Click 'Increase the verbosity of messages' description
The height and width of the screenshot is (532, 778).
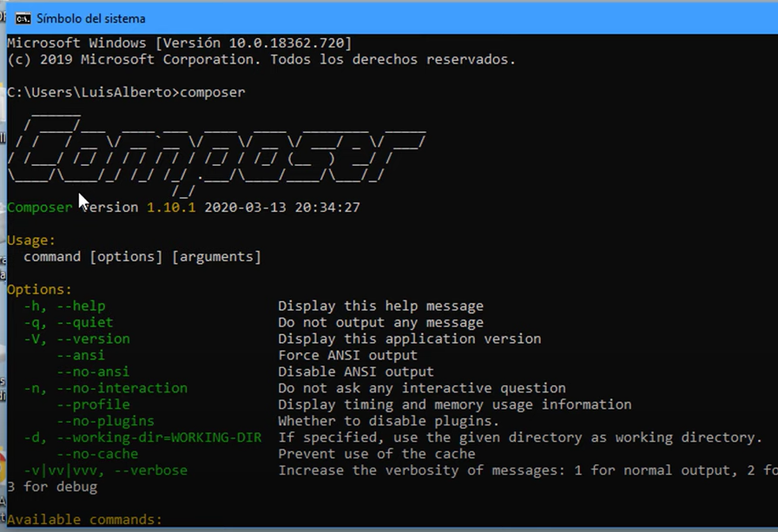pyautogui.click(x=527, y=470)
